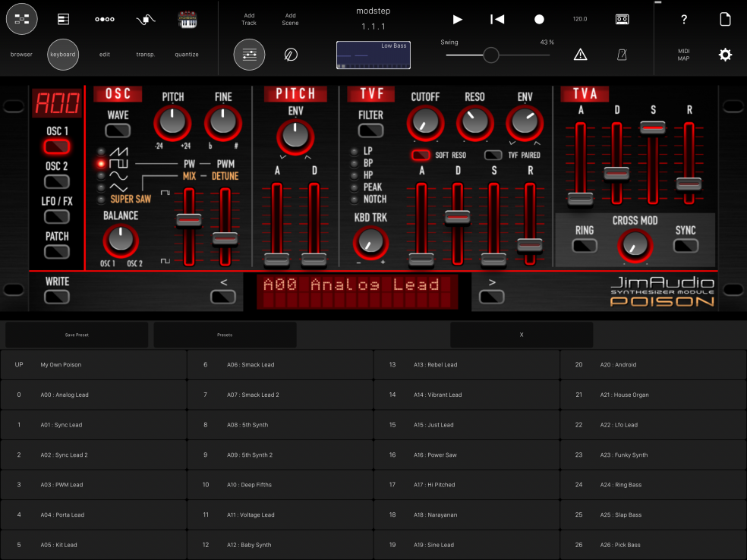Click the Record button
The height and width of the screenshot is (560, 747).
(539, 19)
